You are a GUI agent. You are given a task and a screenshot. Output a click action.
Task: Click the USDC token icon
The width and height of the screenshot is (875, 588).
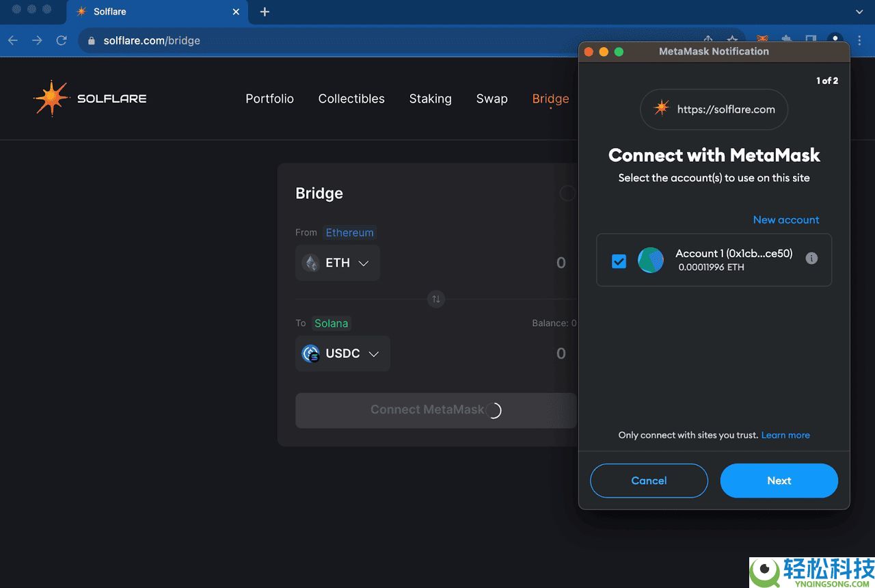coord(311,353)
